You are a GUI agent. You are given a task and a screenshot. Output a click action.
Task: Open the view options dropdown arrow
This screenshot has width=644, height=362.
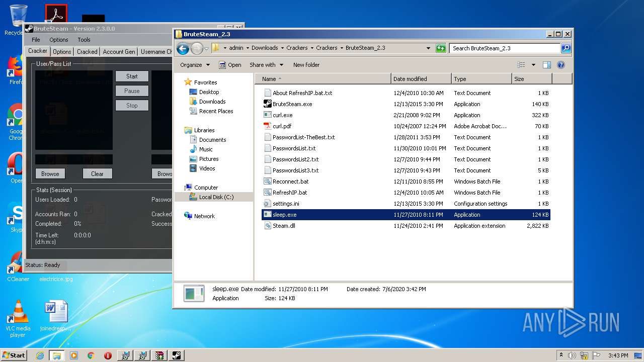(533, 65)
